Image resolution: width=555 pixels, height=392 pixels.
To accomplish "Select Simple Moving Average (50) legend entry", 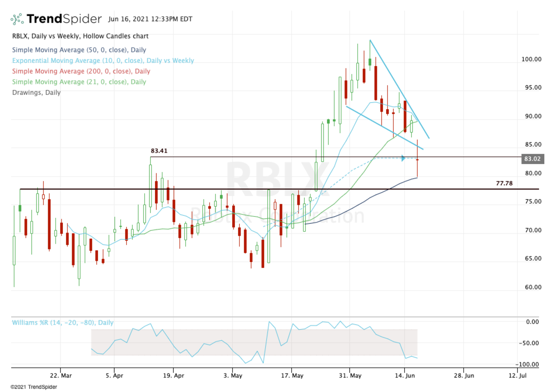I will [x=79, y=50].
